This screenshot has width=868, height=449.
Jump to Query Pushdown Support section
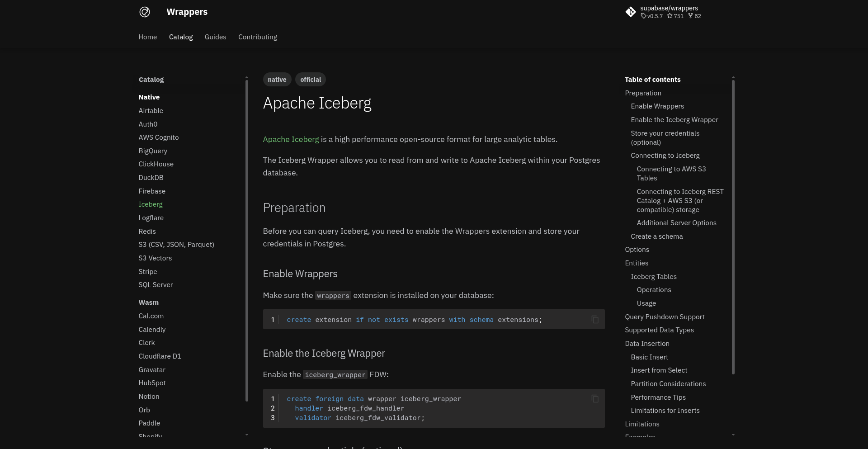(x=665, y=317)
